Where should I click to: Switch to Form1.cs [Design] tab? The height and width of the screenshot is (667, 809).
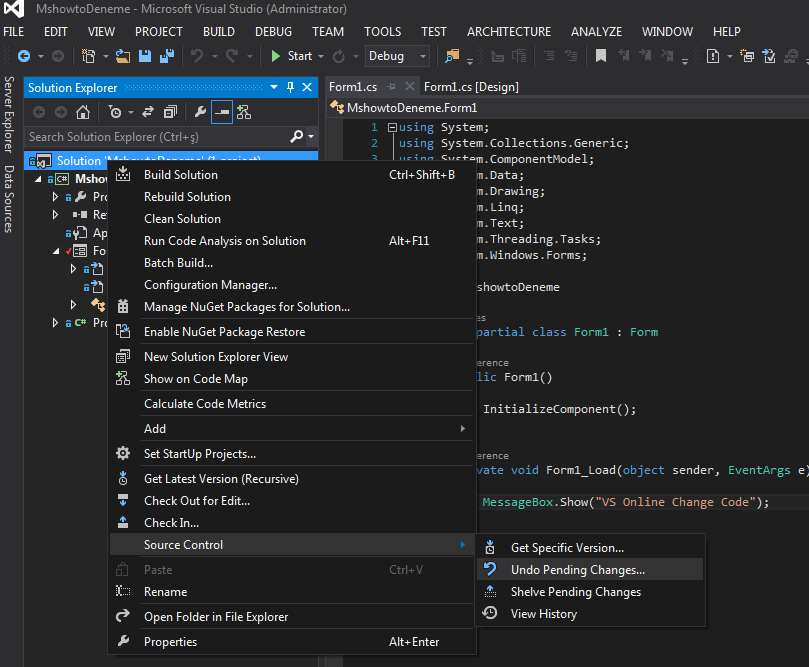[x=471, y=87]
